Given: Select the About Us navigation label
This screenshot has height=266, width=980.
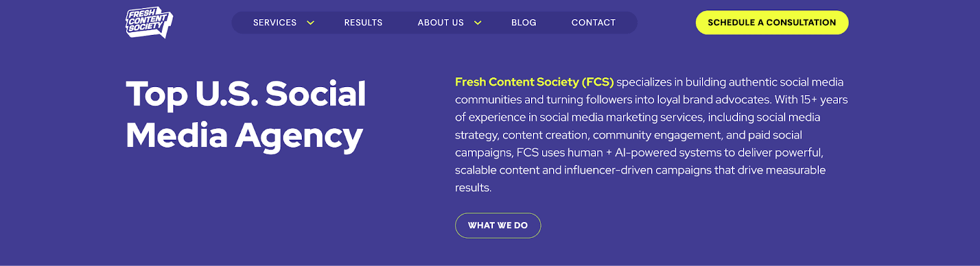Looking at the screenshot, I should click(440, 23).
